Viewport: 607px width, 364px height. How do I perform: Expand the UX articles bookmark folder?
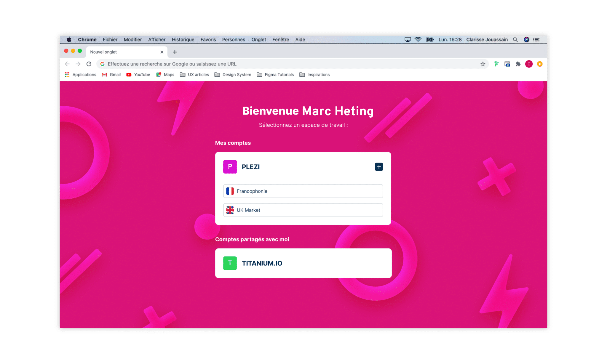click(x=194, y=75)
